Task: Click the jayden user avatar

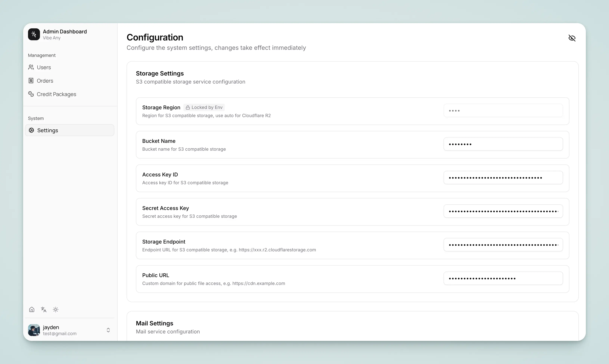Action: [x=34, y=330]
